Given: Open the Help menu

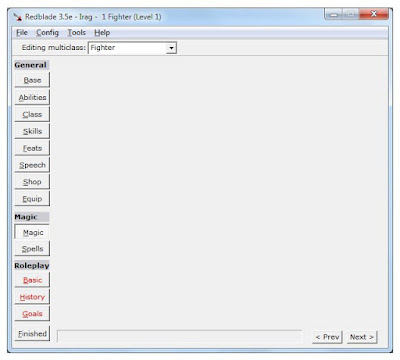Looking at the screenshot, I should (102, 33).
